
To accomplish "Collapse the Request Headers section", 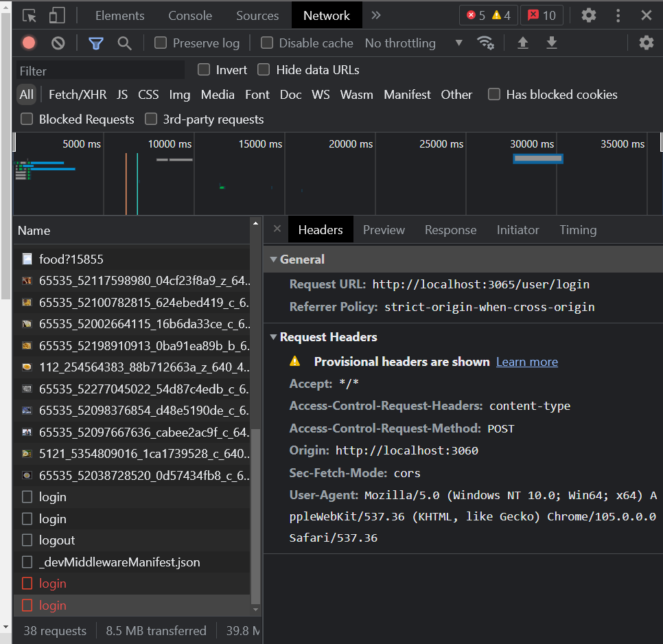I will click(x=274, y=337).
